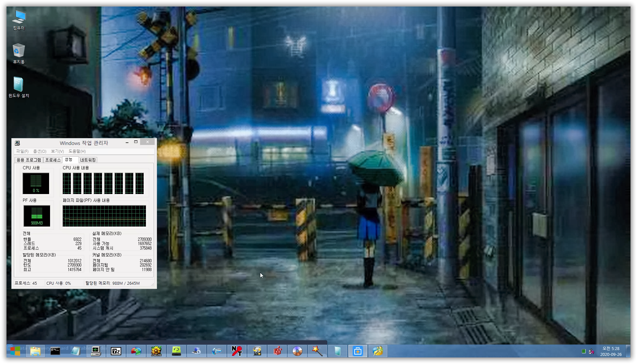
Task: Click the green square tray icon
Action: [x=584, y=351]
